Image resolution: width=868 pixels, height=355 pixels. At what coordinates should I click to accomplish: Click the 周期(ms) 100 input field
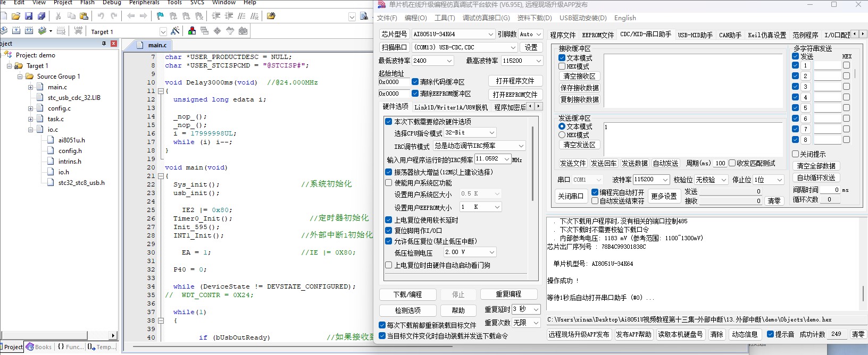[x=720, y=163]
